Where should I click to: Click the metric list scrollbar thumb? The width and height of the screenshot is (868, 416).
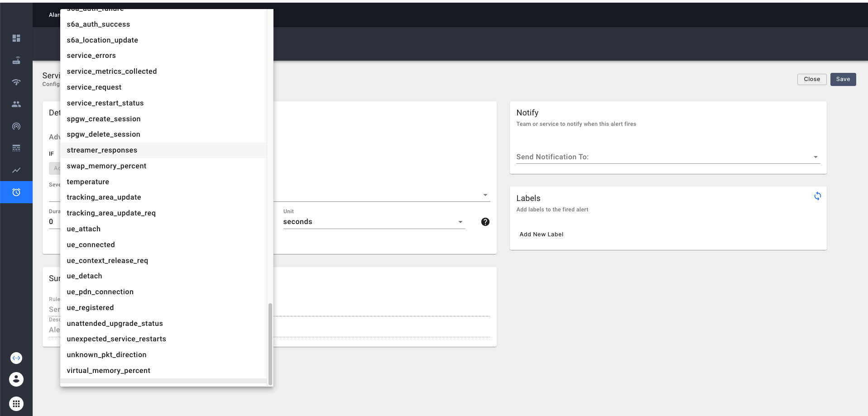coord(270,344)
